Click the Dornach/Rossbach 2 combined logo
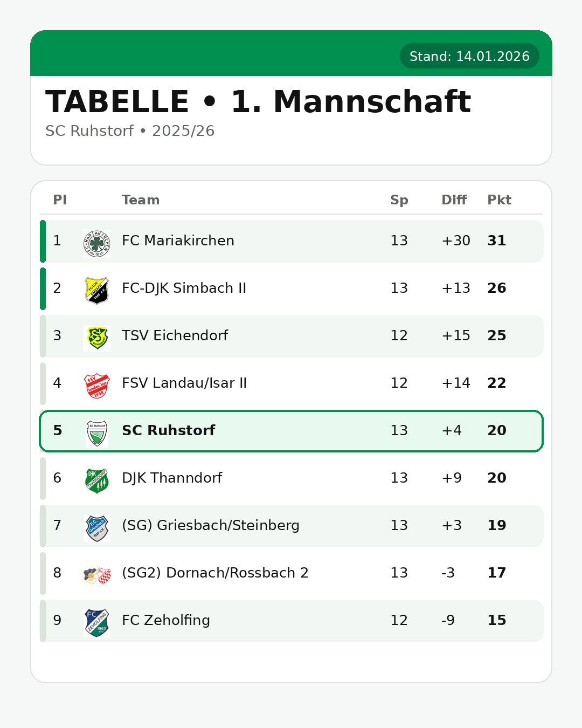Image resolution: width=582 pixels, height=728 pixels. 97,575
